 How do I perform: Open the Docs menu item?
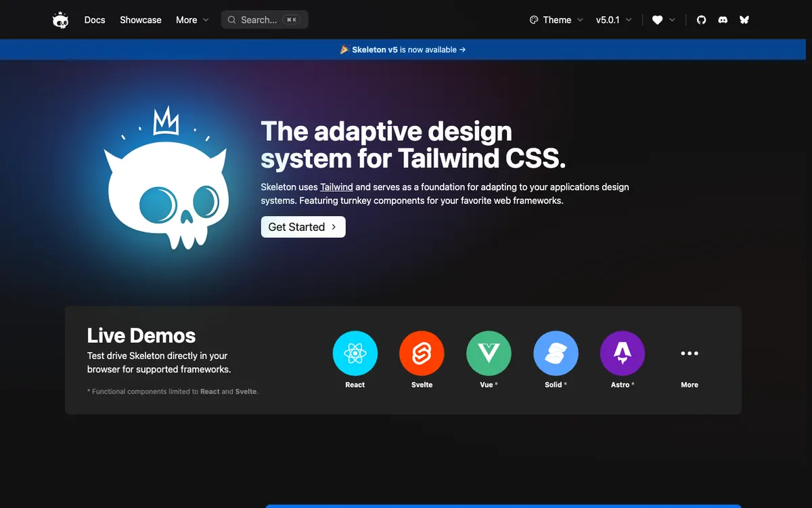point(95,20)
